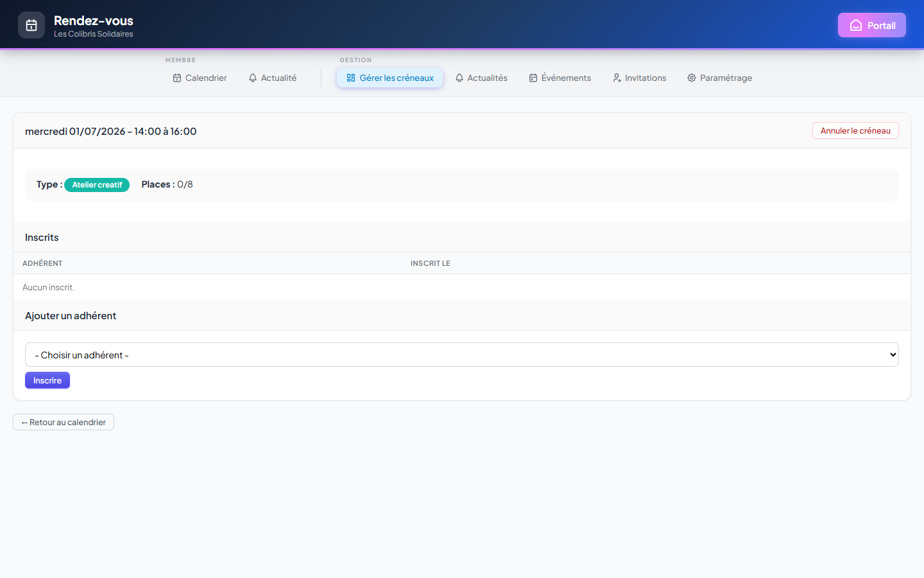Click the Aucun inscrit. row text

coord(49,287)
